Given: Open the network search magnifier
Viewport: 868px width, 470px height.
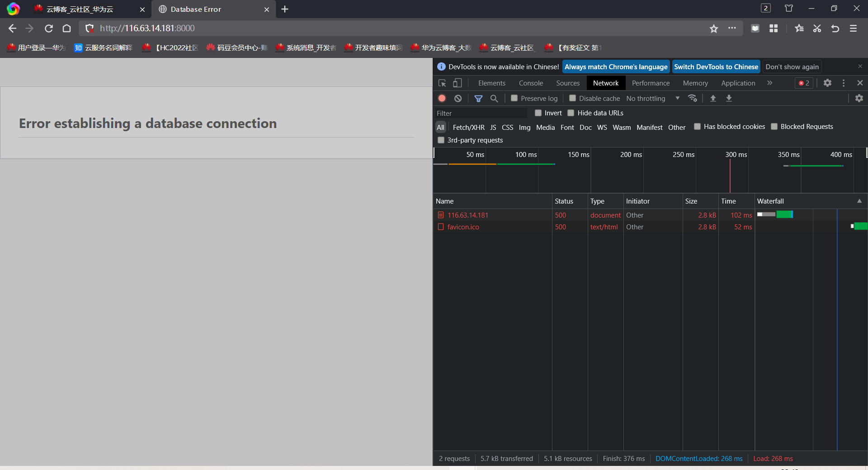Looking at the screenshot, I should 494,98.
